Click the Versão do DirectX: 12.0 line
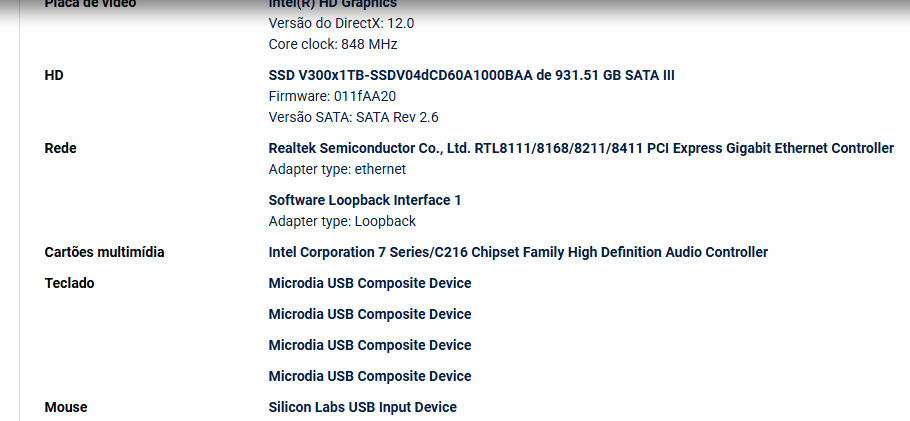This screenshot has height=421, width=910. click(x=341, y=23)
